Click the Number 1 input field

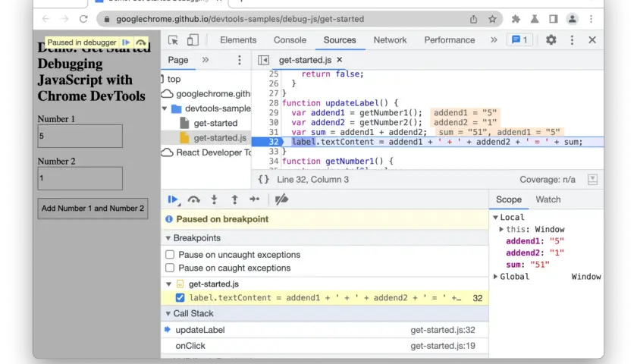click(x=80, y=136)
